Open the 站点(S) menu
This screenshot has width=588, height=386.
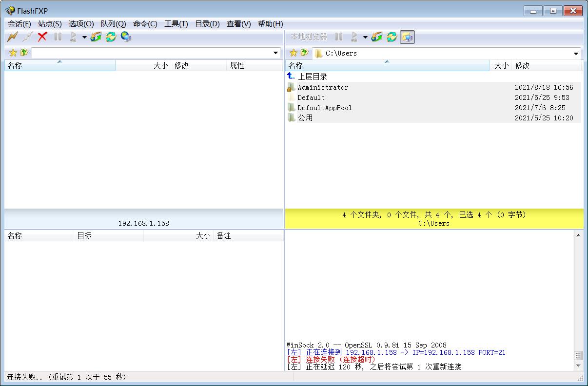[50, 23]
